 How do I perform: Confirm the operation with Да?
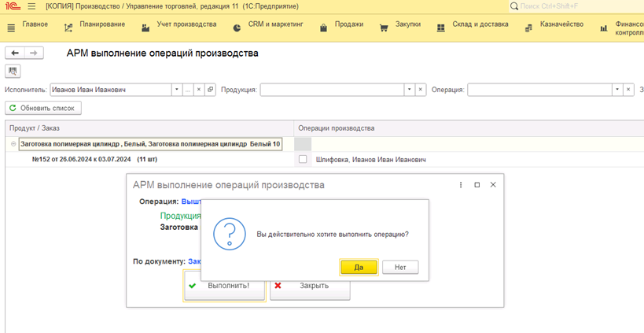[x=359, y=267]
